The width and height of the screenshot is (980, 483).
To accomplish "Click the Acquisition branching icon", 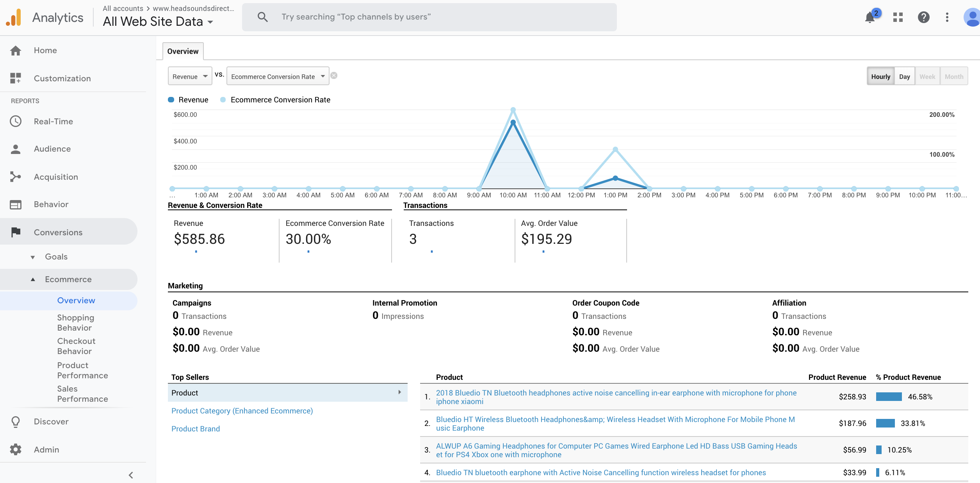I will [x=16, y=177].
